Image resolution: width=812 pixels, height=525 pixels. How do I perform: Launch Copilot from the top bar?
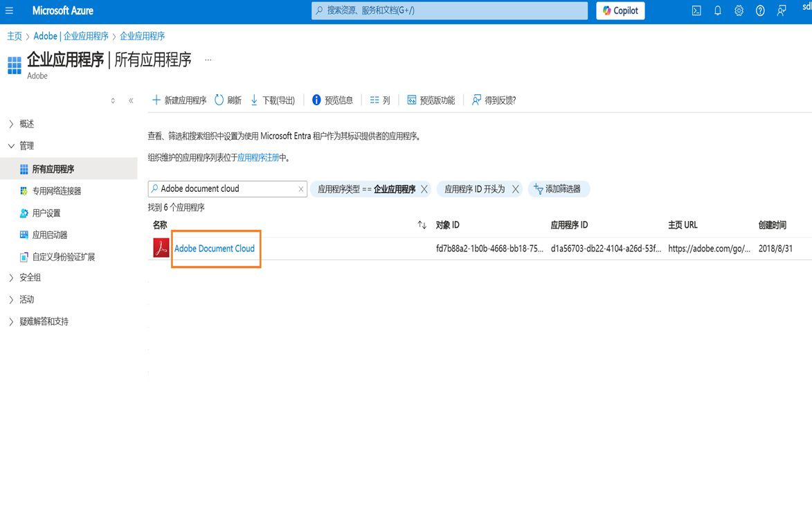point(620,10)
